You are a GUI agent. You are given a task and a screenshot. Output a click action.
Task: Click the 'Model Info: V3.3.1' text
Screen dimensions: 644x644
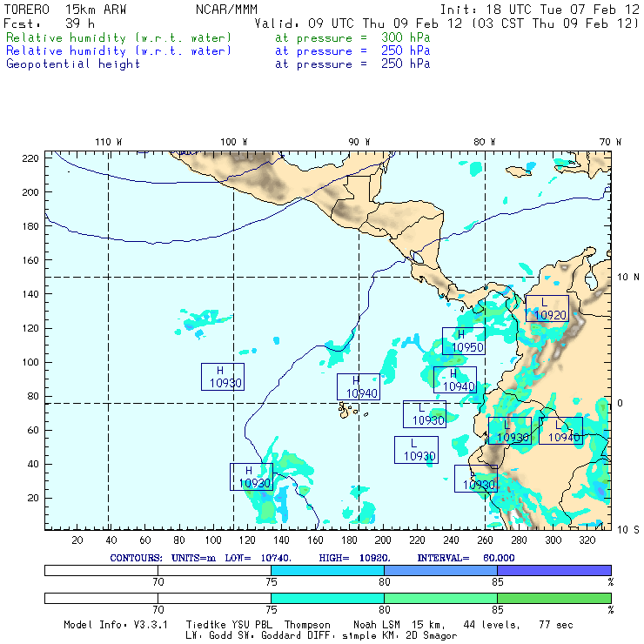click(x=116, y=625)
